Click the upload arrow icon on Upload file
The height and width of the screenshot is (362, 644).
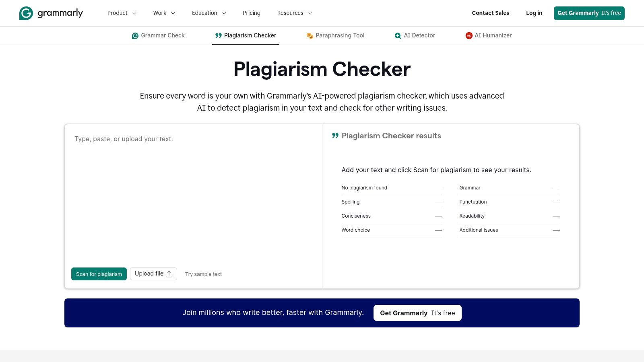point(169,274)
